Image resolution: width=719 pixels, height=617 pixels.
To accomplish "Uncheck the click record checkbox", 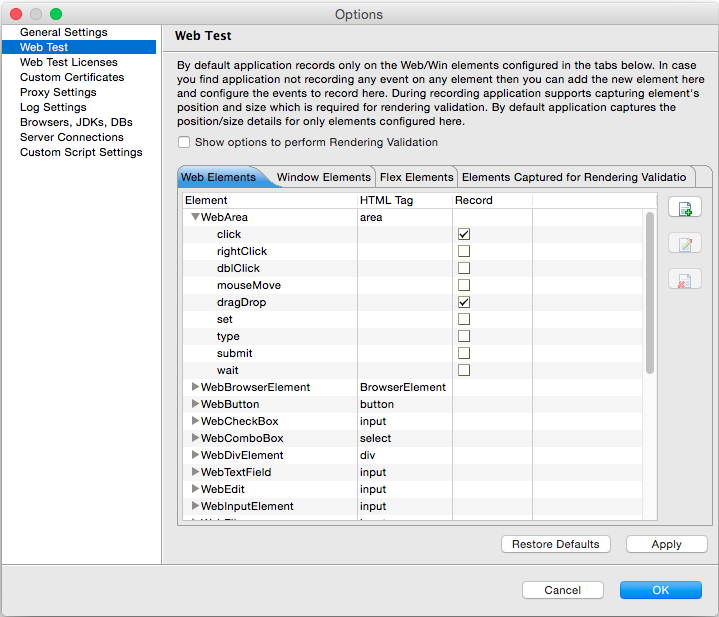I will click(464, 234).
